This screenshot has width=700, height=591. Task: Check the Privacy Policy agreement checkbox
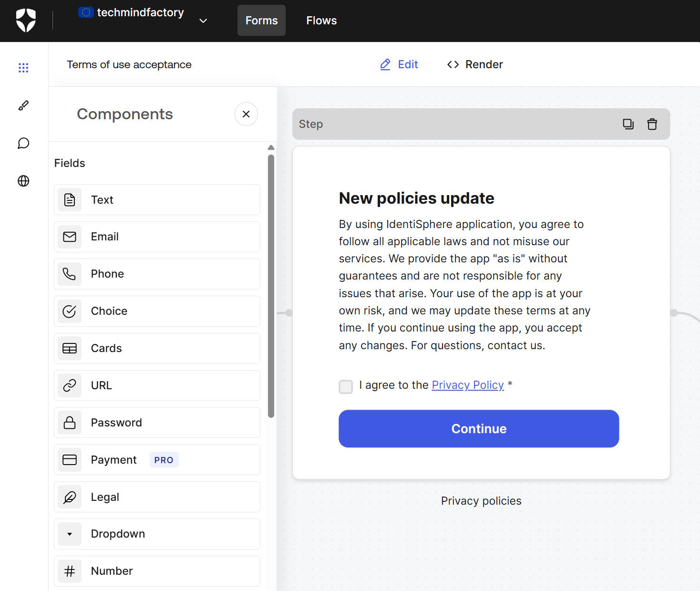[x=346, y=386]
